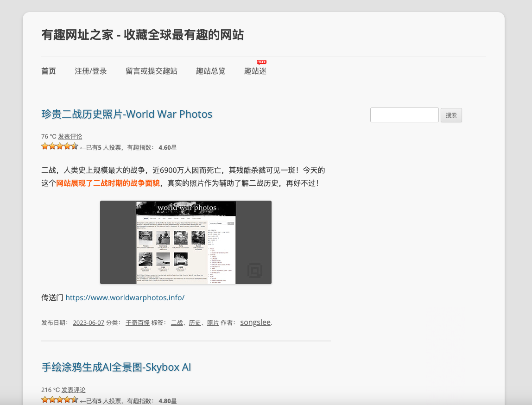Open post 珍贵二战历史照片-World War Photos
This screenshot has width=532, height=405.
click(x=127, y=114)
